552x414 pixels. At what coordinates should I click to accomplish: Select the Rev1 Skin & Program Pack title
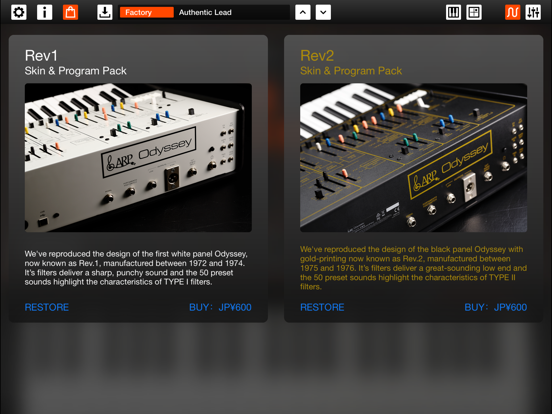[76, 63]
